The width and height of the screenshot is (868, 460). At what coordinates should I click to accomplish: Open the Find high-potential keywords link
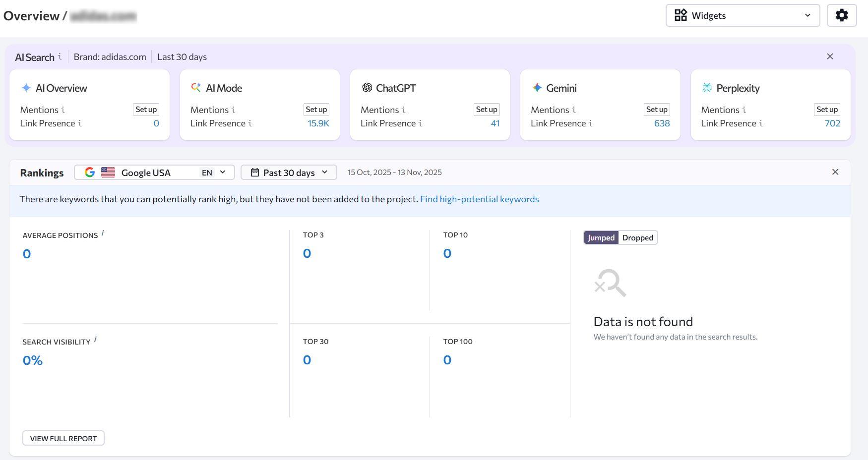[479, 199]
